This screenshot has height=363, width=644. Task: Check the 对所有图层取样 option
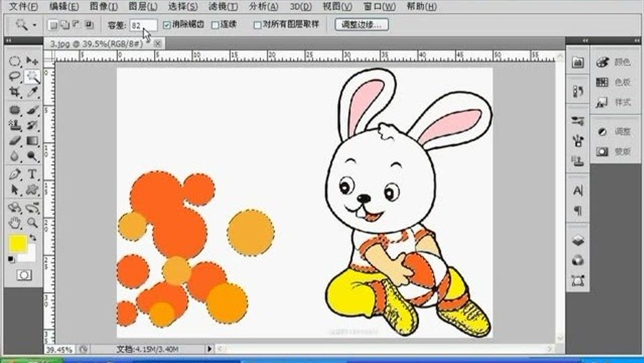[x=256, y=25]
